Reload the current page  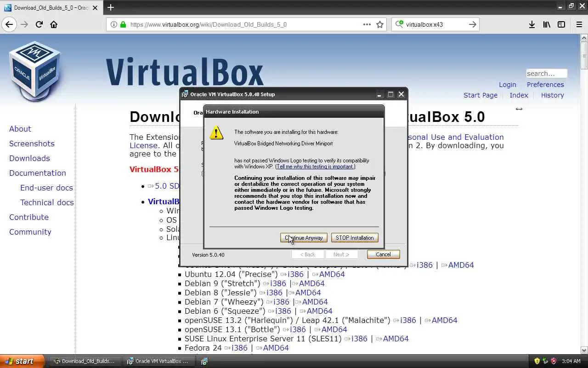(x=39, y=24)
